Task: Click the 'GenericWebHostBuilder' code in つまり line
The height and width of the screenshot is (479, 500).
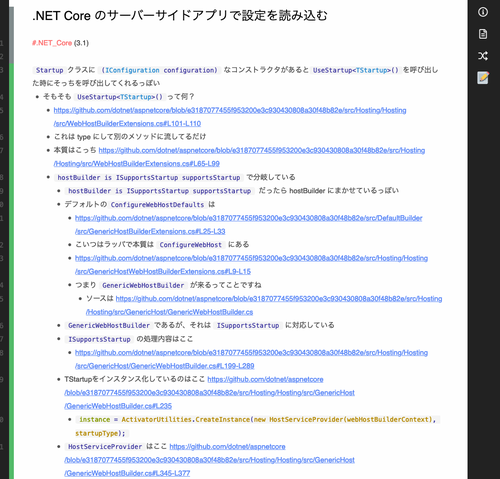Action: pos(143,285)
